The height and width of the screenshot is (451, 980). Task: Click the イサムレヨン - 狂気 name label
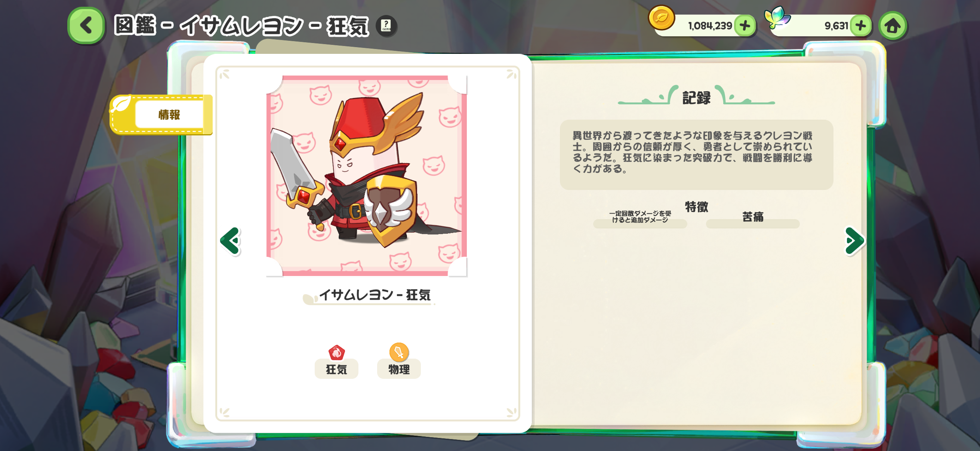pyautogui.click(x=375, y=295)
